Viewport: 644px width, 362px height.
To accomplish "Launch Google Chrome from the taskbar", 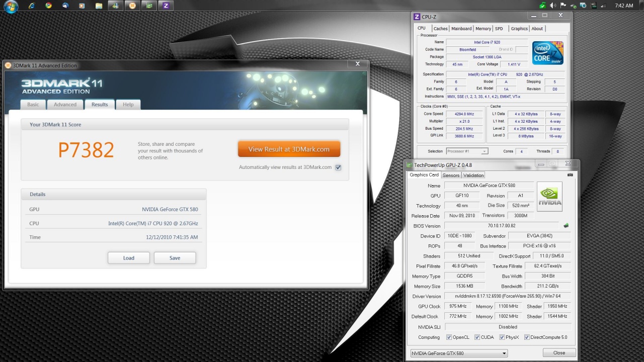I will pos(48,6).
